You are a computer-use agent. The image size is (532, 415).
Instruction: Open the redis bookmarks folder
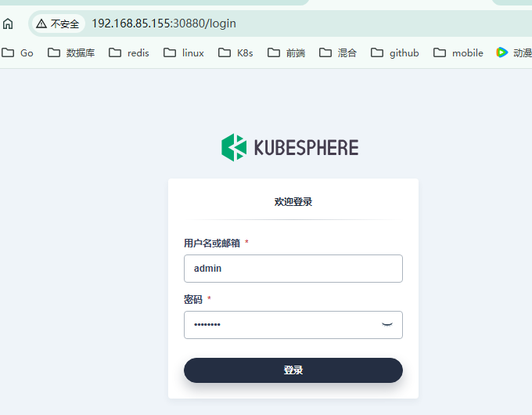[129, 53]
